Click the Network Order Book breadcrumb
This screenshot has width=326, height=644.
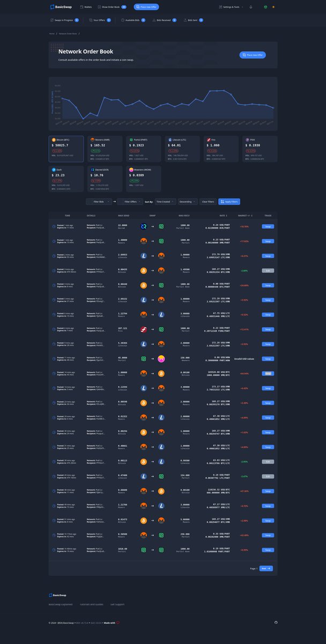click(x=68, y=33)
